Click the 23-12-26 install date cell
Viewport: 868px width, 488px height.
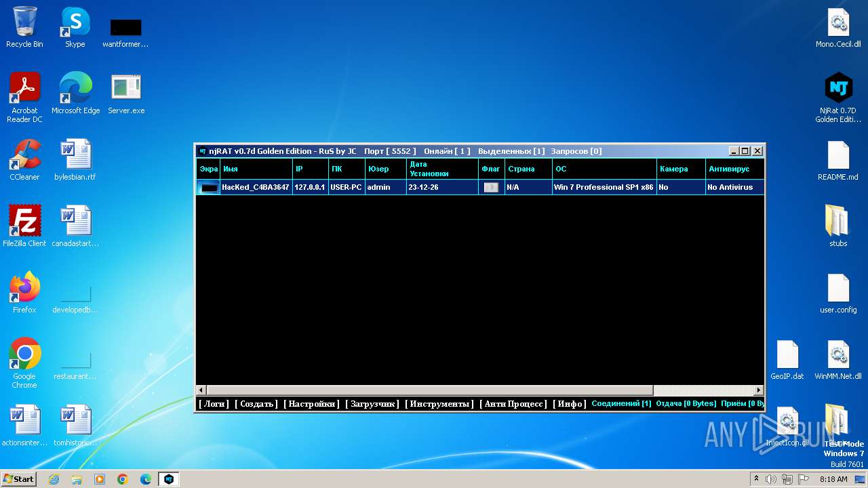443,187
